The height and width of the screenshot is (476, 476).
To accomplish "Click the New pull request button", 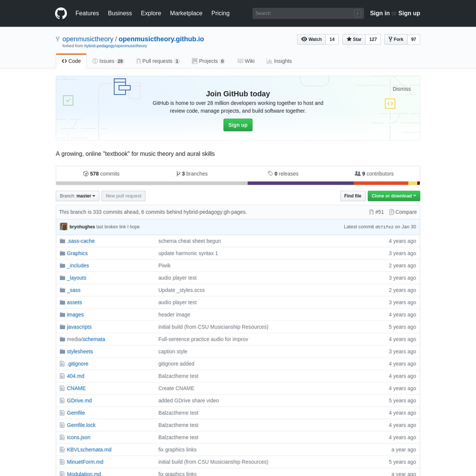I will [123, 196].
